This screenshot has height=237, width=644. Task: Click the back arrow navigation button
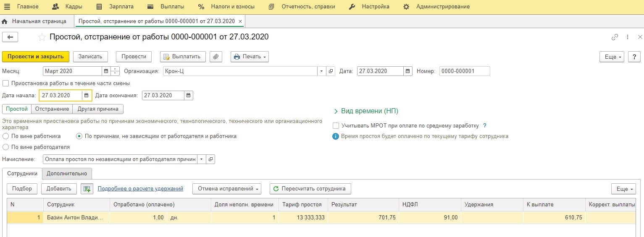10,37
